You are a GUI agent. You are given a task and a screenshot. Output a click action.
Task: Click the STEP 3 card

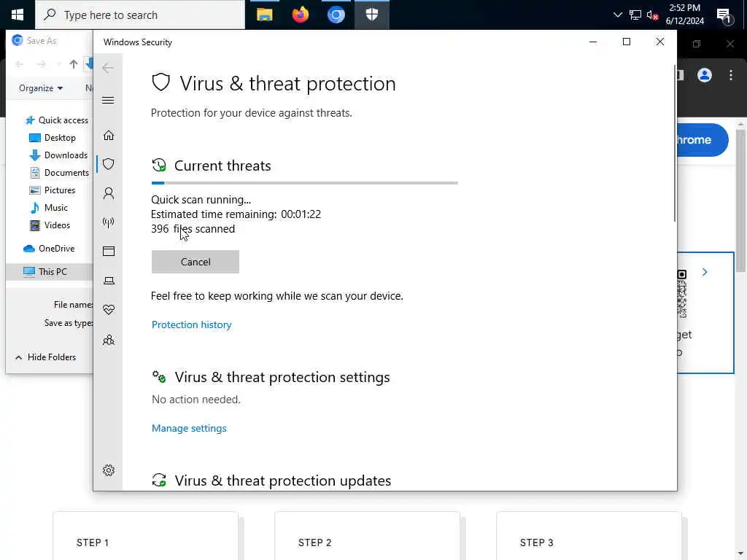[589, 536]
